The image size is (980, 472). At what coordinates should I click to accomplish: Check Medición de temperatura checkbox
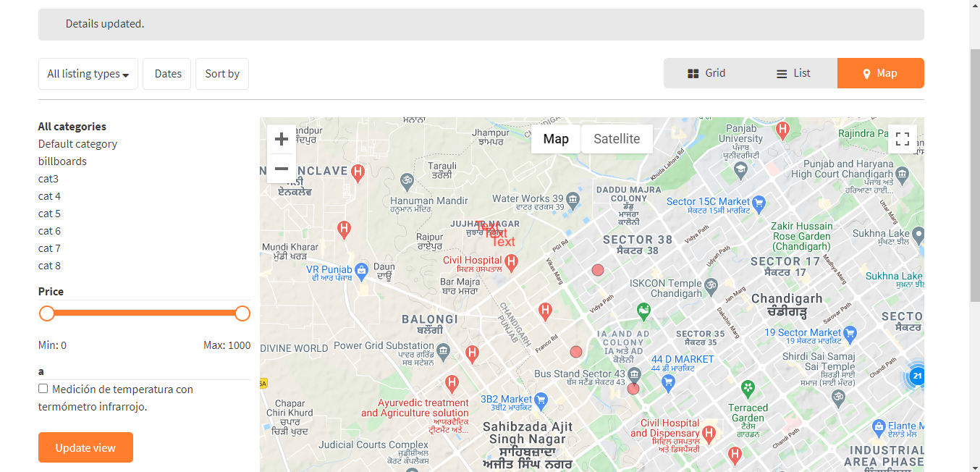coord(43,389)
